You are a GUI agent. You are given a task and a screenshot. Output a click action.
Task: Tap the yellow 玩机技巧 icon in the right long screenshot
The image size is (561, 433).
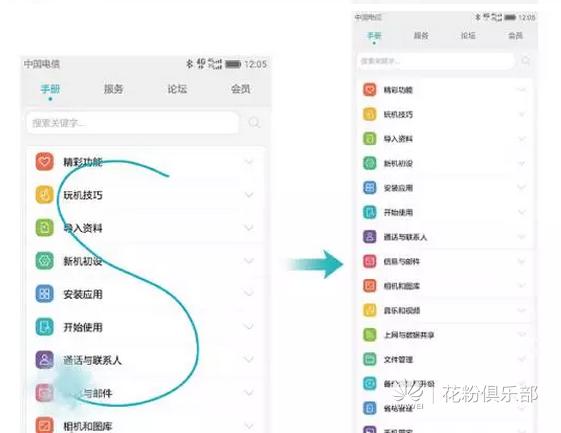coord(370,114)
